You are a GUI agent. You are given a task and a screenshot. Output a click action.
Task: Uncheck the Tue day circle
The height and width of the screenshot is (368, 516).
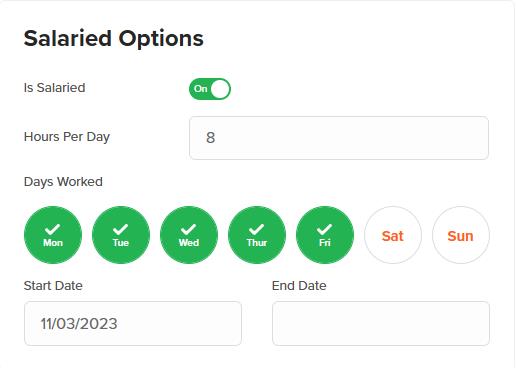[x=121, y=235]
